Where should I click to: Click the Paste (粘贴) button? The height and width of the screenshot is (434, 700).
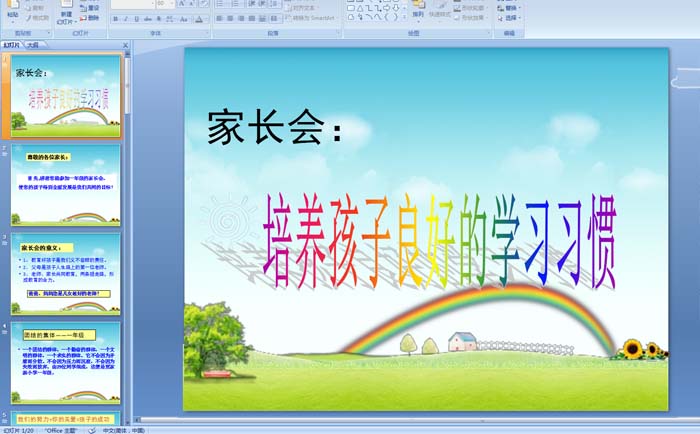[13, 10]
